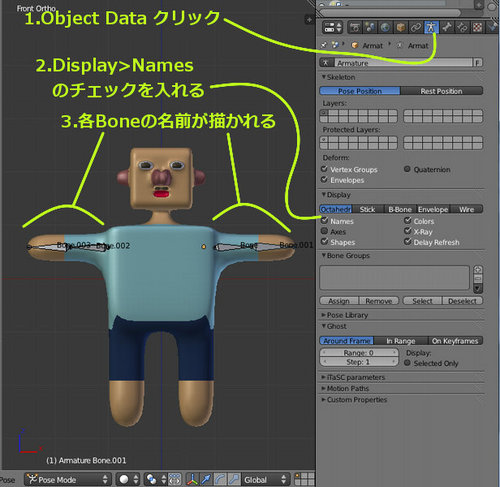Open the Object properties cube icon
Screen dimensions: 500x487
pos(400,28)
